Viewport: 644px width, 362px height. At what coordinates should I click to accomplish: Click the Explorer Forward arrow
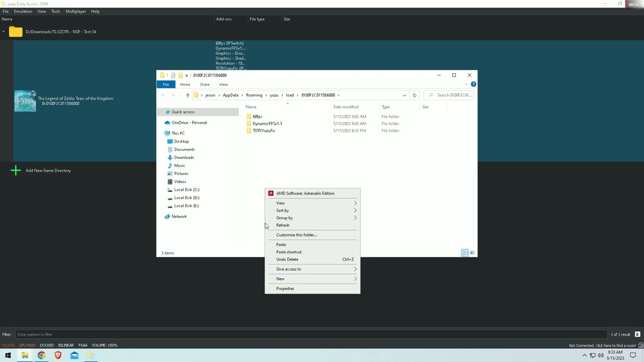[173, 95]
